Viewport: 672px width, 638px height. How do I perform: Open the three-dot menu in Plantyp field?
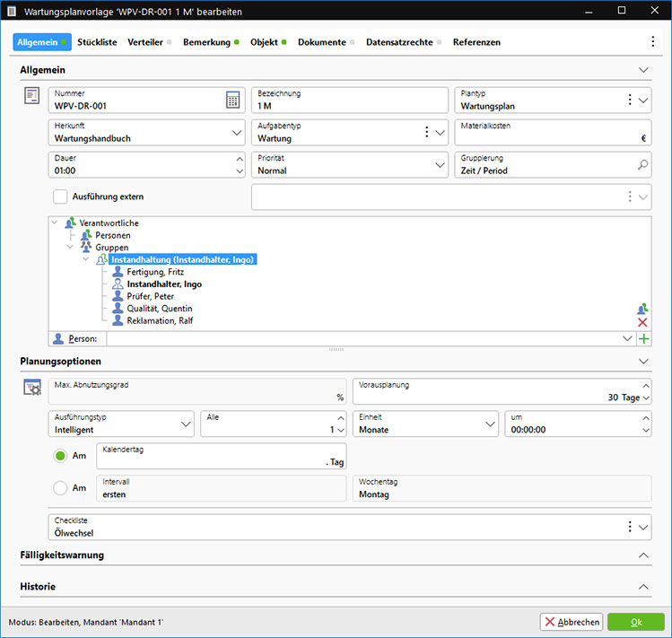click(629, 100)
